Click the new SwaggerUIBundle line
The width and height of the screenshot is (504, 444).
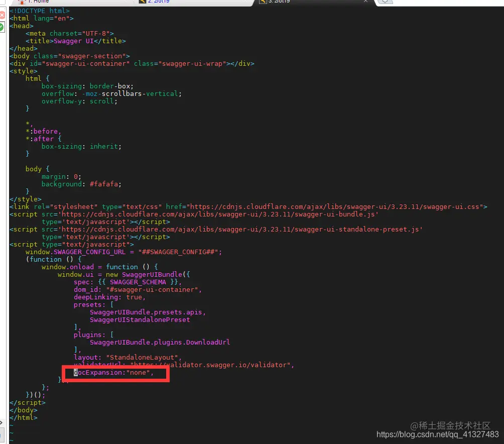coord(124,275)
